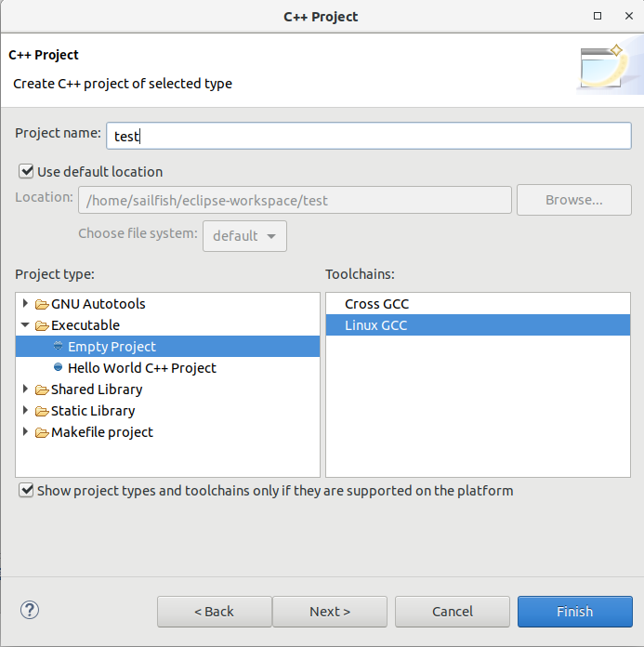Click the Executable folder icon
644x647 pixels.
point(42,325)
